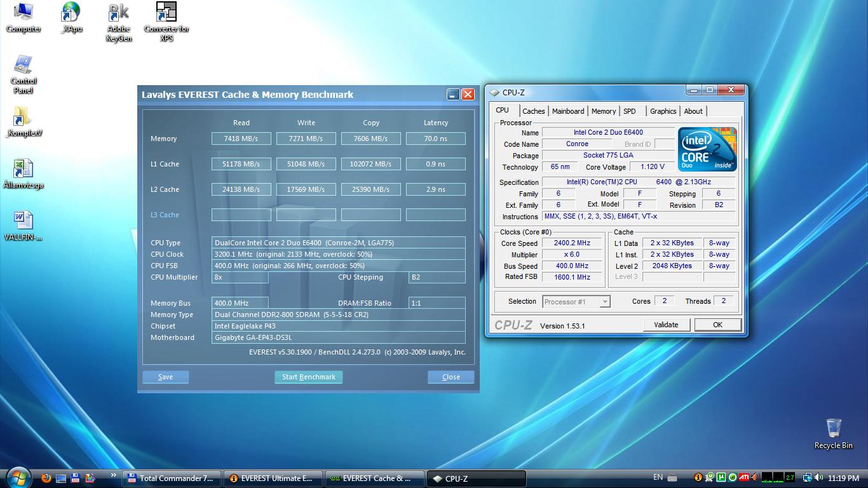
Task: Select the CPU tab in CPU-Z
Action: point(503,110)
